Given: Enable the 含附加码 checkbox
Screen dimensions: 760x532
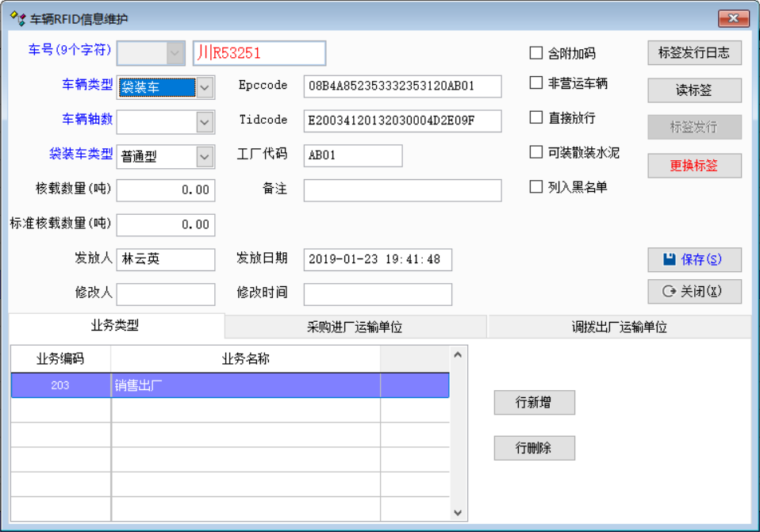Looking at the screenshot, I should [x=536, y=53].
